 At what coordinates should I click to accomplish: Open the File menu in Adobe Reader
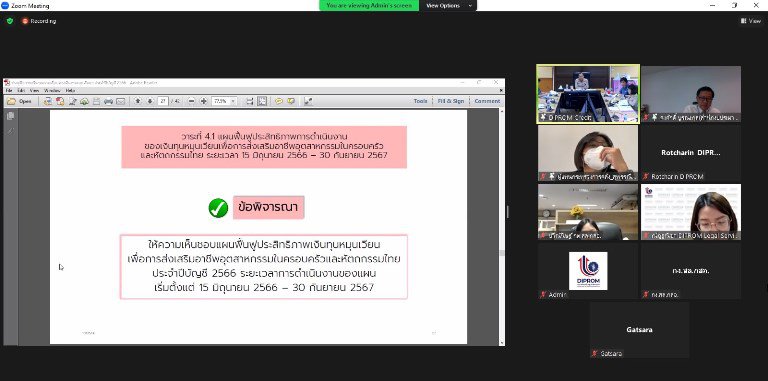[x=9, y=91]
